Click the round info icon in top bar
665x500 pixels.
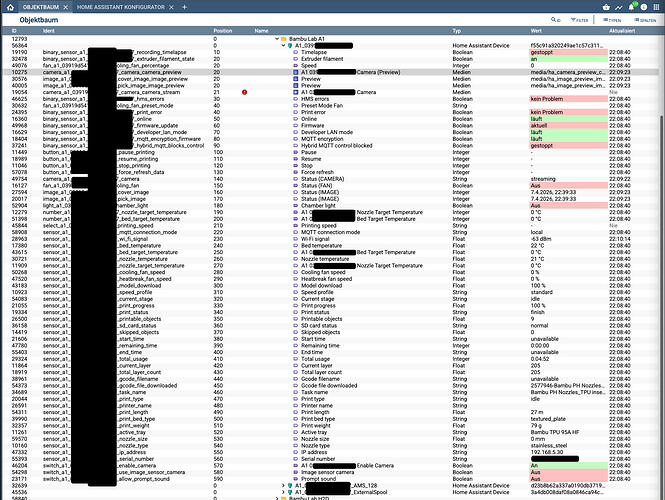[x=644, y=7]
